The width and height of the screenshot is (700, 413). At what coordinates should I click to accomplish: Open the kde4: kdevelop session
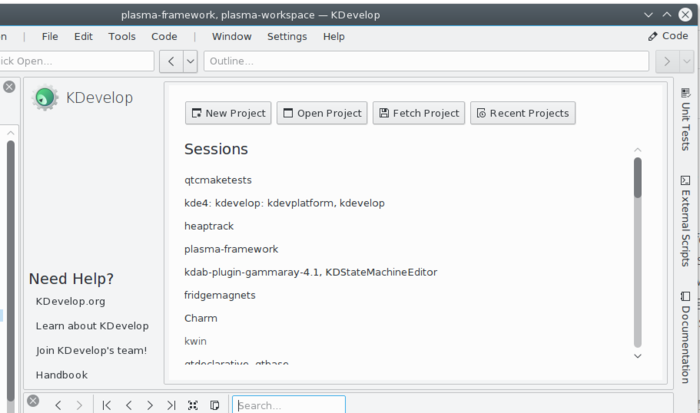coord(284,203)
